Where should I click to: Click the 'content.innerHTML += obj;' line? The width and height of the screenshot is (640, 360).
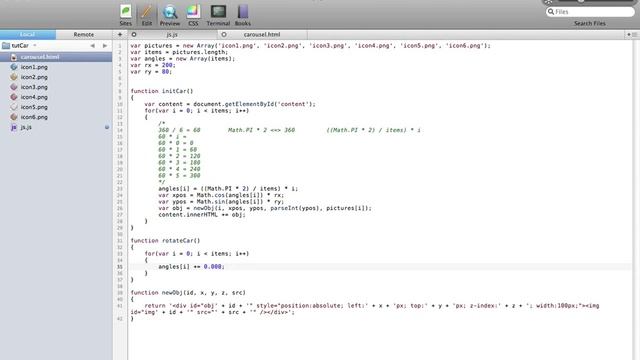tap(202, 215)
